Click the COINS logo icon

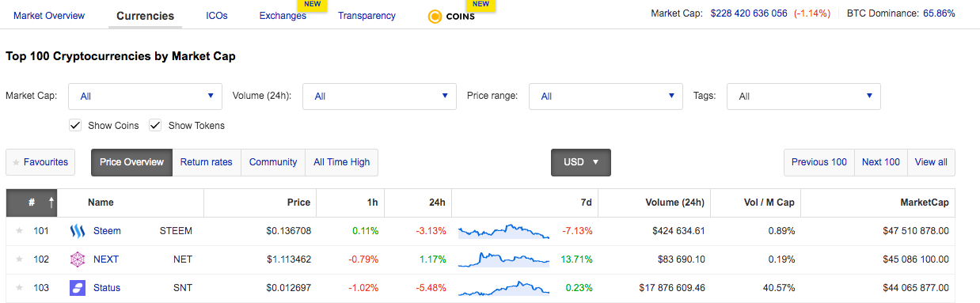[435, 17]
